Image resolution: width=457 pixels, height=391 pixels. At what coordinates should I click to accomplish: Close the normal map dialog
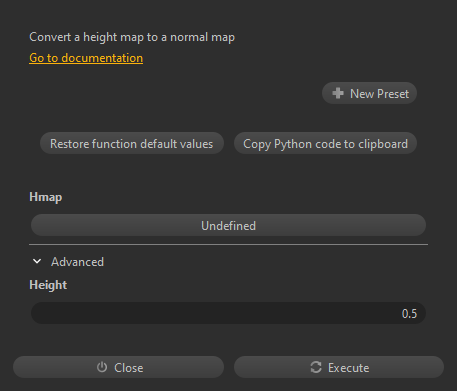pos(118,367)
